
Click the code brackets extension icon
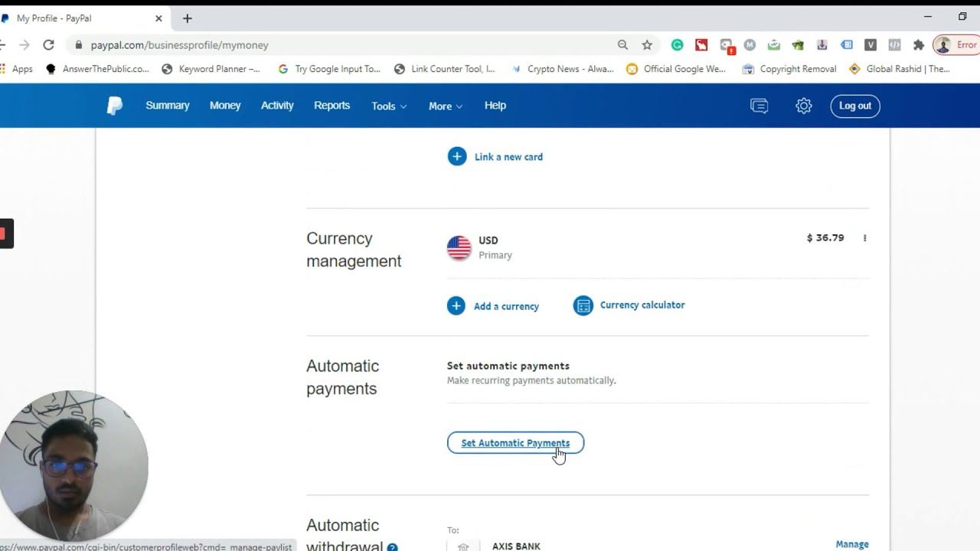pyautogui.click(x=894, y=45)
